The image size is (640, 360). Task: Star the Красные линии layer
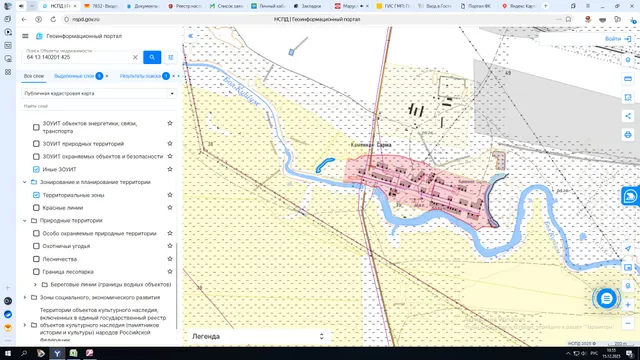170,208
